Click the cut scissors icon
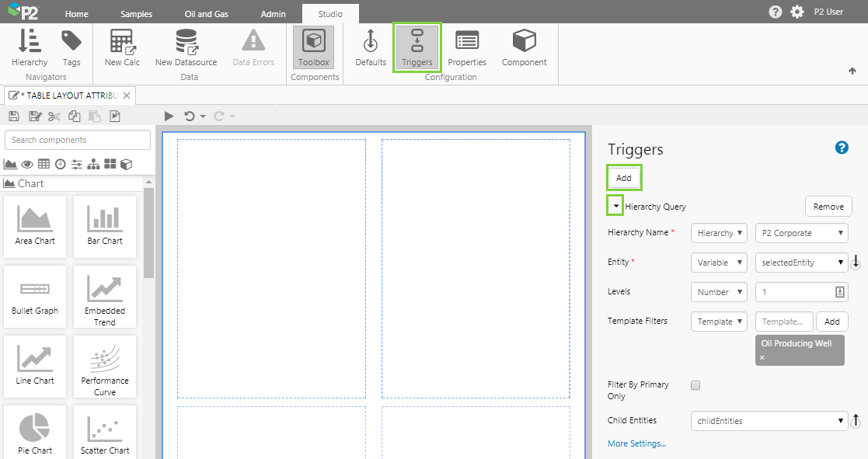Viewport: 868px width, 459px height. [54, 116]
